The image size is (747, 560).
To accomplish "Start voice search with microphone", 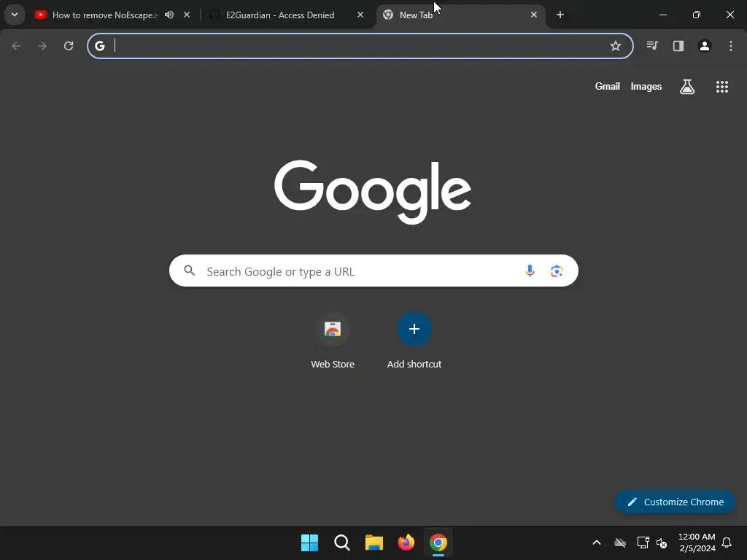I will pyautogui.click(x=530, y=271).
